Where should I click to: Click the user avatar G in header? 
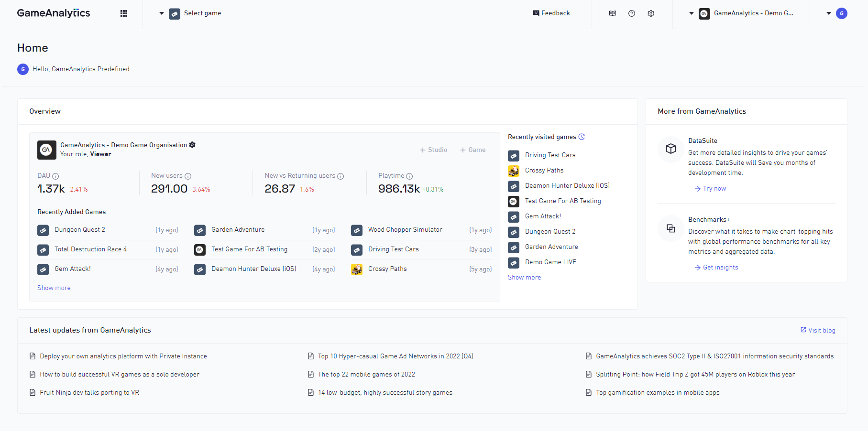[842, 13]
